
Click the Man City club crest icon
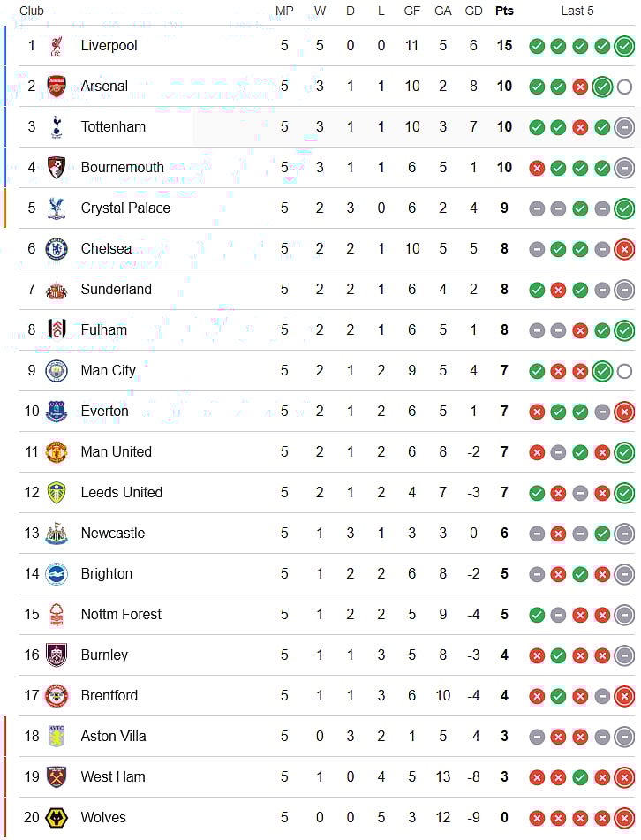tap(57, 371)
